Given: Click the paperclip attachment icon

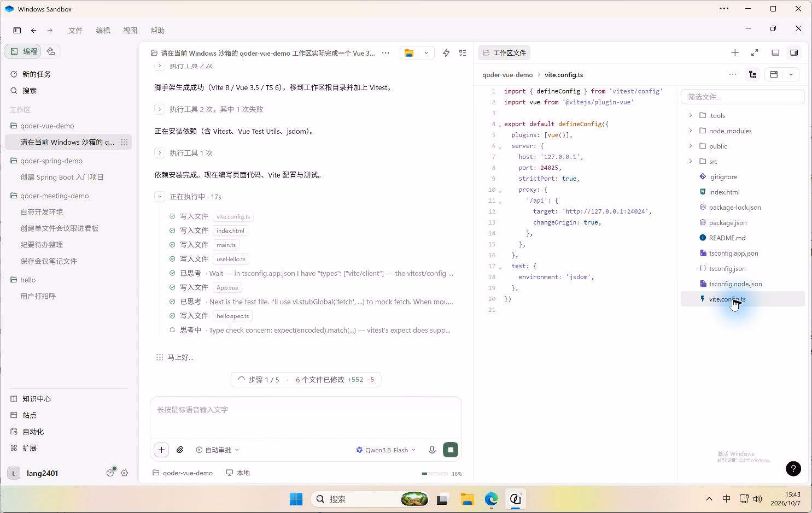Looking at the screenshot, I should (180, 450).
